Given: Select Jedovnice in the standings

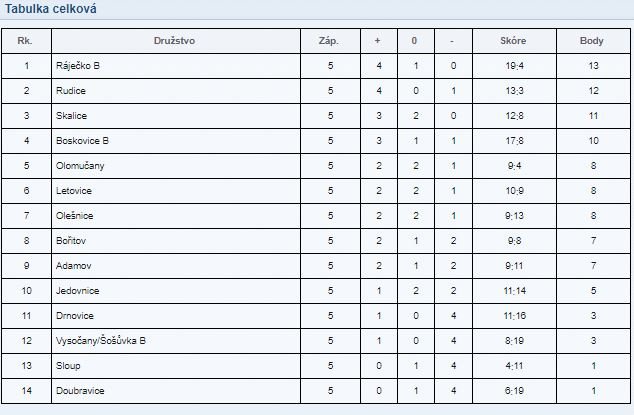Looking at the screenshot, I should click(77, 291).
